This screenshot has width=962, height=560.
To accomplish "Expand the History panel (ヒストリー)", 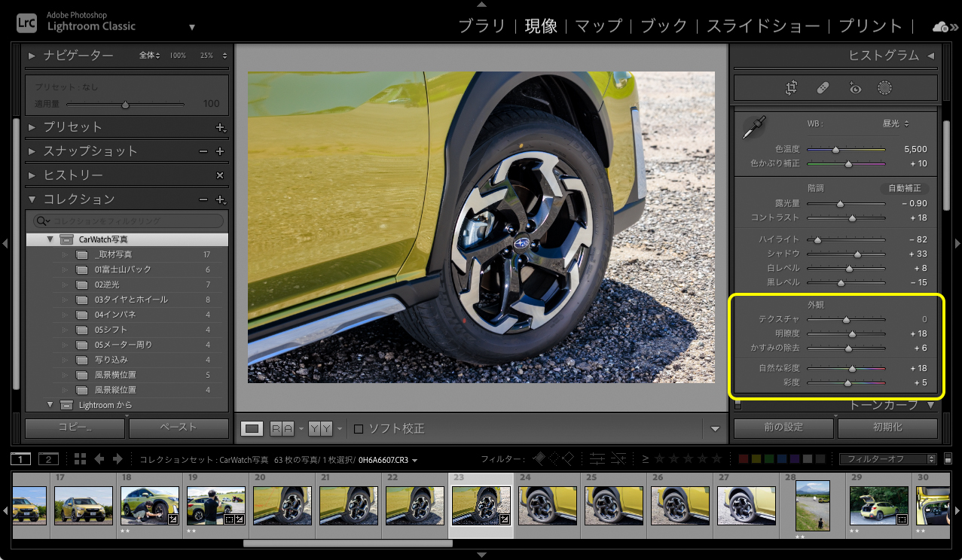I will 32,175.
